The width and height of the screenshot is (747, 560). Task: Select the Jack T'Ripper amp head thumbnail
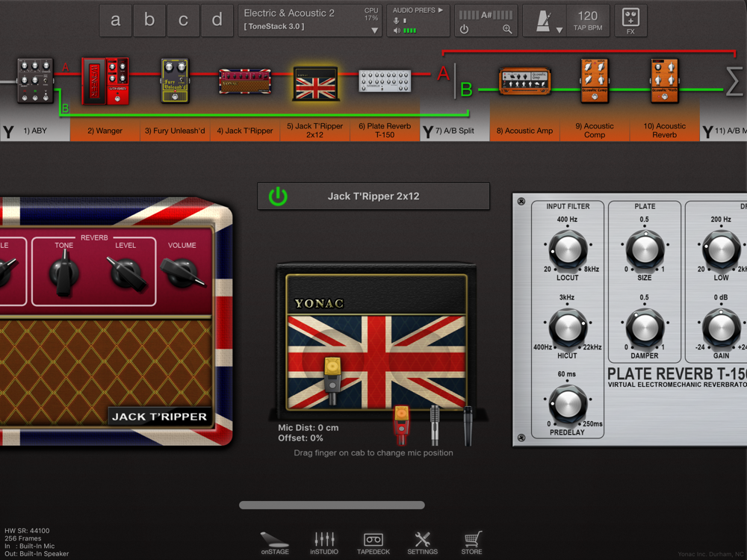245,81
